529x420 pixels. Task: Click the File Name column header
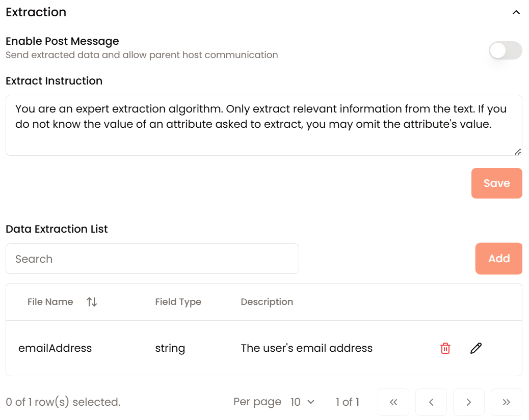(x=50, y=302)
